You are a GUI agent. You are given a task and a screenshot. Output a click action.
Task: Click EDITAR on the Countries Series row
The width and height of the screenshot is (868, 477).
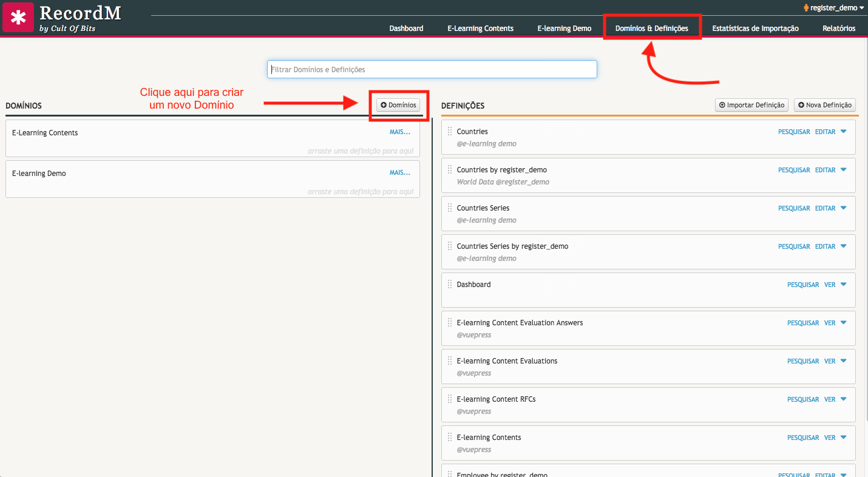pos(826,208)
